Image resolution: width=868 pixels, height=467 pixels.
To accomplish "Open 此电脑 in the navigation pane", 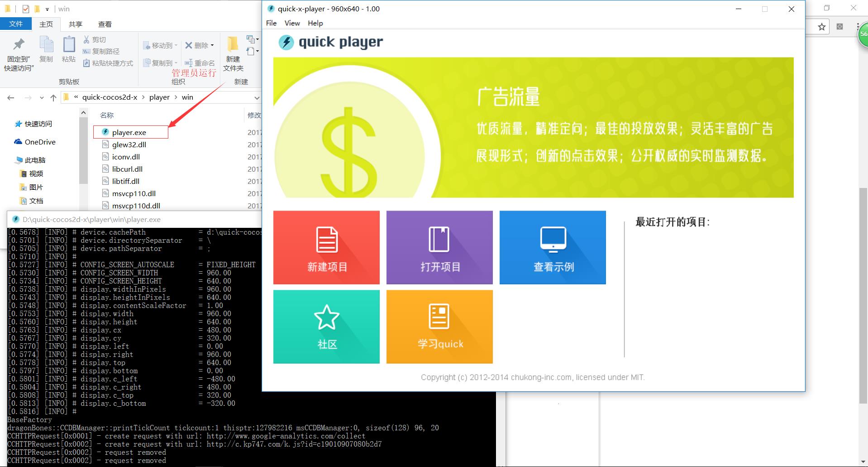I will [31, 160].
